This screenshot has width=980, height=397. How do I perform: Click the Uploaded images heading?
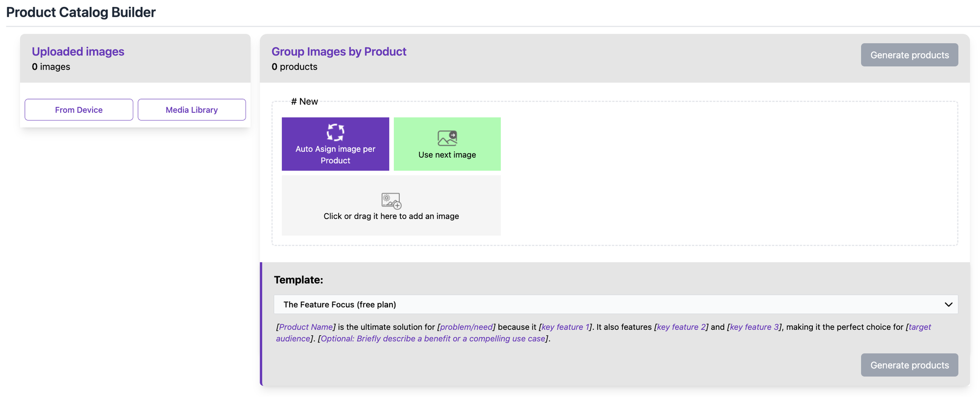[x=78, y=51]
